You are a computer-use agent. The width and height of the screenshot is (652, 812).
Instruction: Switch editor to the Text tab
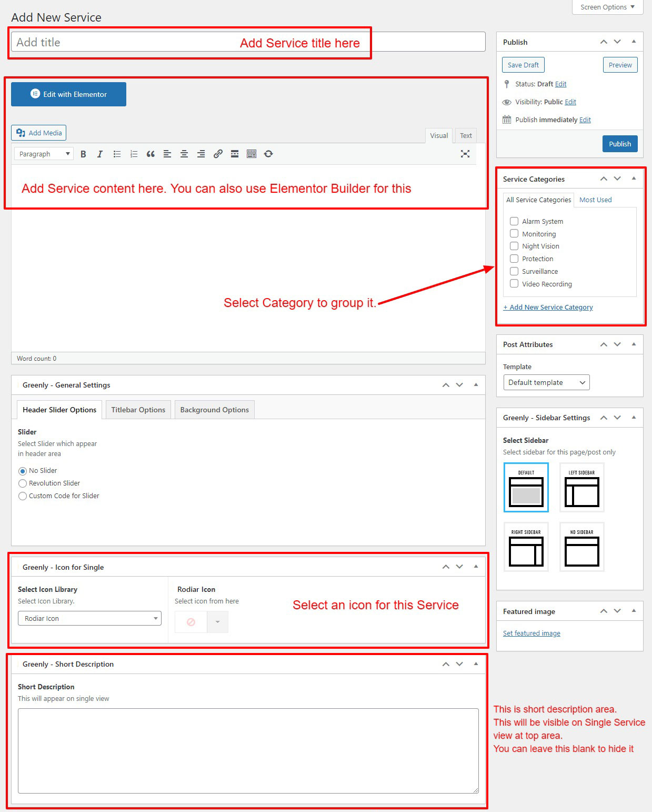click(x=466, y=136)
